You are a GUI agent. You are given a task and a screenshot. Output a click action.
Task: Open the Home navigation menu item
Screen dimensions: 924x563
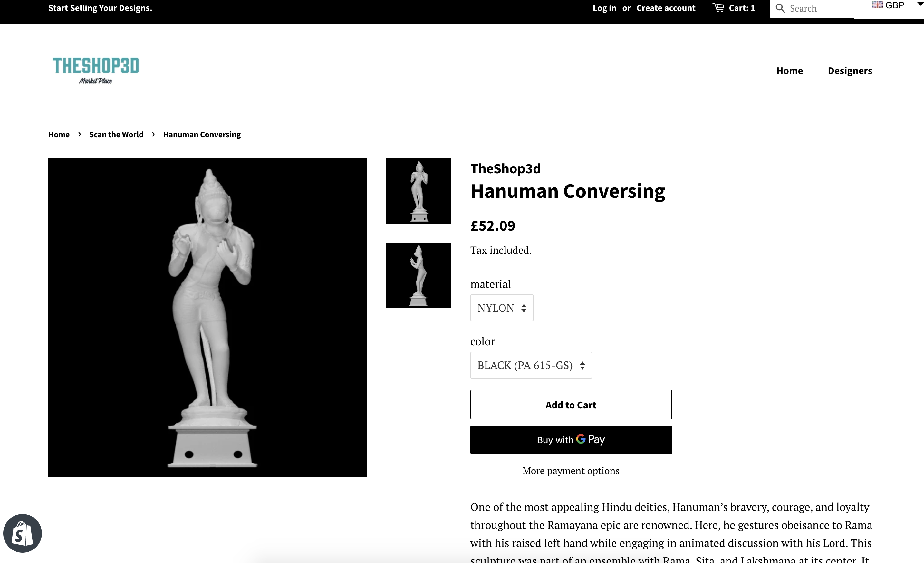point(789,71)
